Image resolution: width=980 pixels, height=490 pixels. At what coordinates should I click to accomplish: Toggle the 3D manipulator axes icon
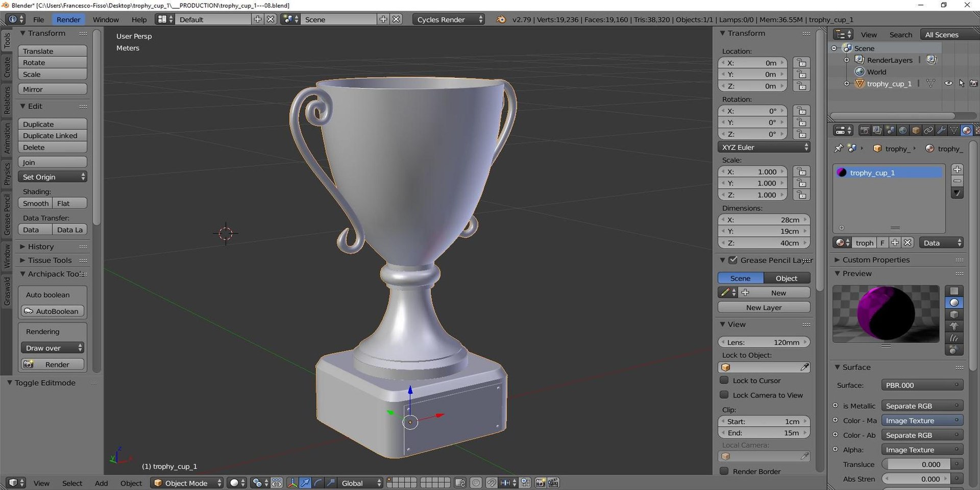point(292,483)
